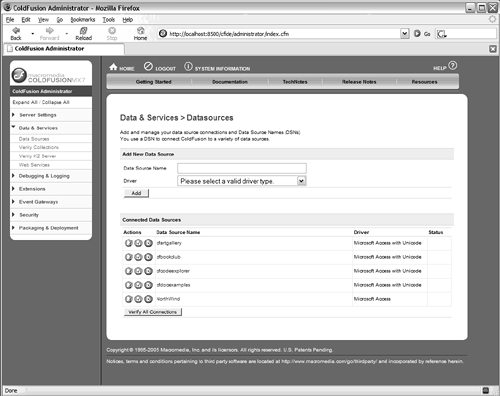500x396 pixels.
Task: Switch to the Getting Started tab
Action: 153,82
